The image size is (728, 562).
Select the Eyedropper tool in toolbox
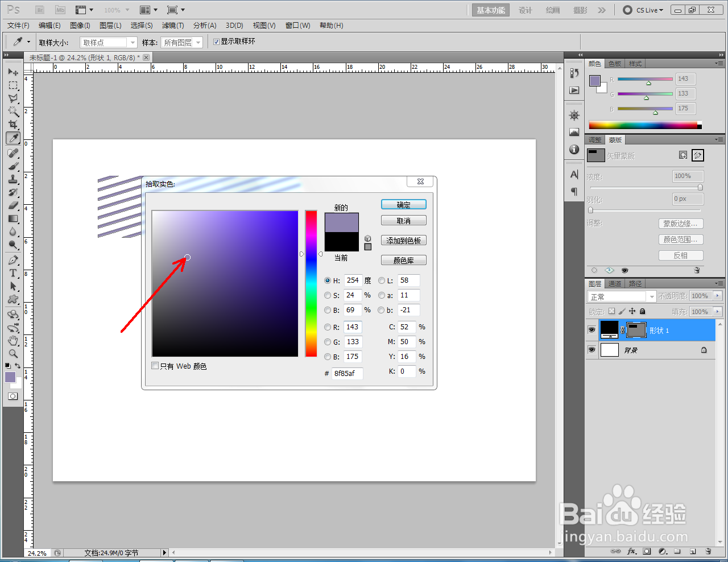coord(13,138)
